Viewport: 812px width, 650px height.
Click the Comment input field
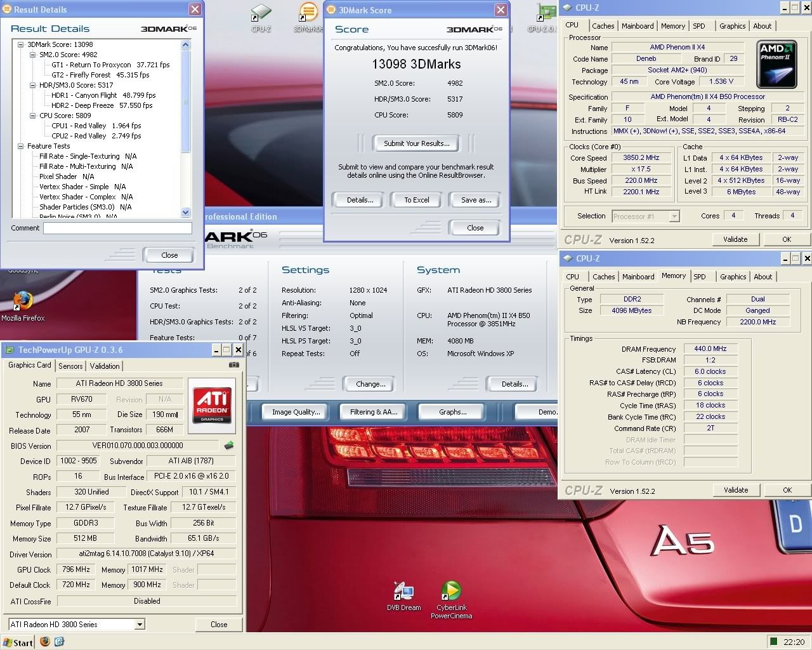click(x=117, y=228)
